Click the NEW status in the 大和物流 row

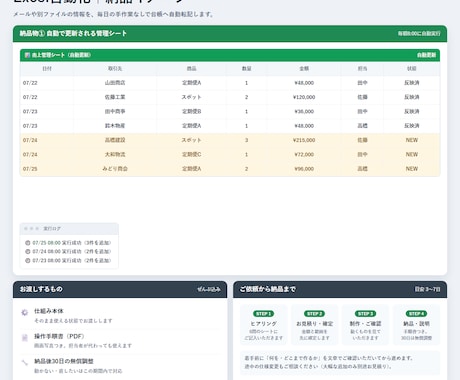point(412,154)
